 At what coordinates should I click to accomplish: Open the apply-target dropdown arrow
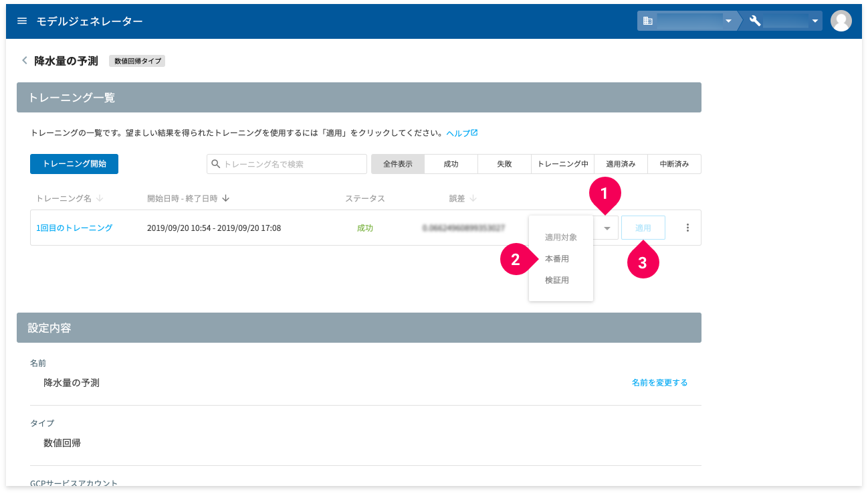607,228
